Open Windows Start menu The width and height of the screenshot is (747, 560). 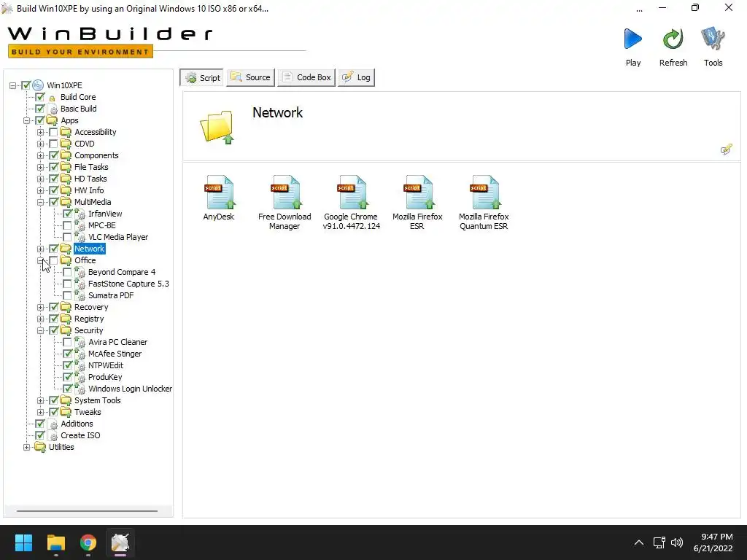coord(23,542)
